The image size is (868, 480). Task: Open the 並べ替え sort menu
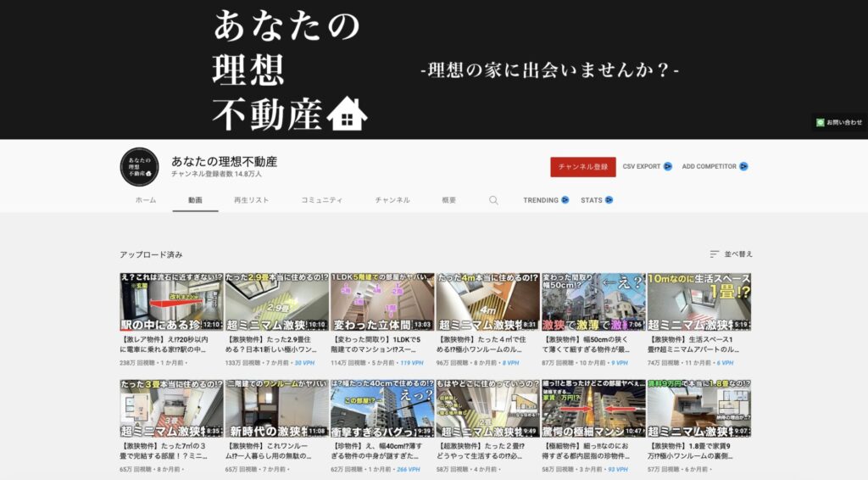(x=732, y=254)
